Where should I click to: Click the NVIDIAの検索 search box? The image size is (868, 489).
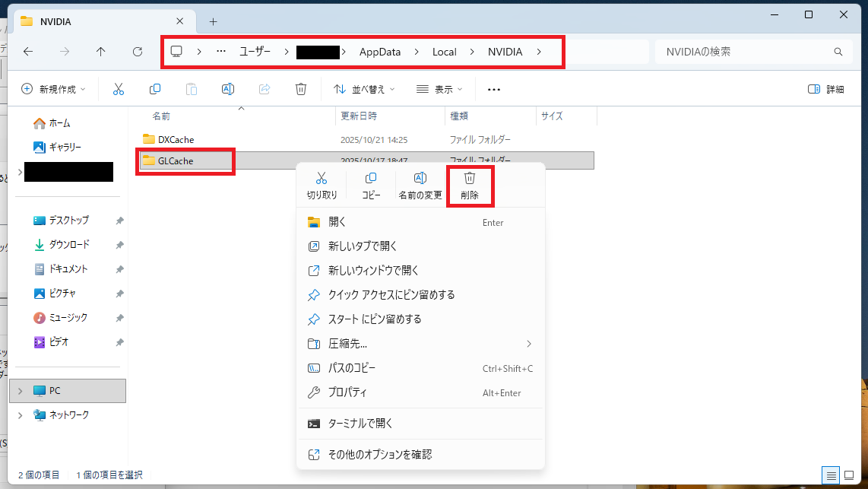tap(745, 52)
